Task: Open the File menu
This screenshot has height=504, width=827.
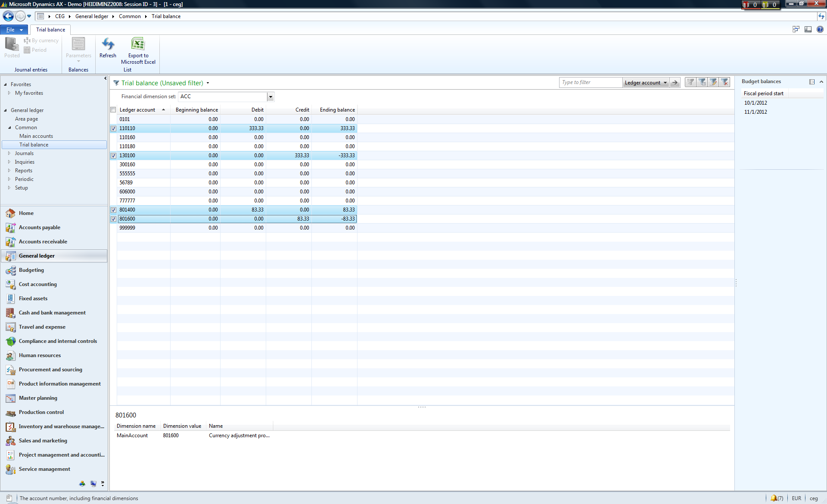Action: (x=14, y=30)
